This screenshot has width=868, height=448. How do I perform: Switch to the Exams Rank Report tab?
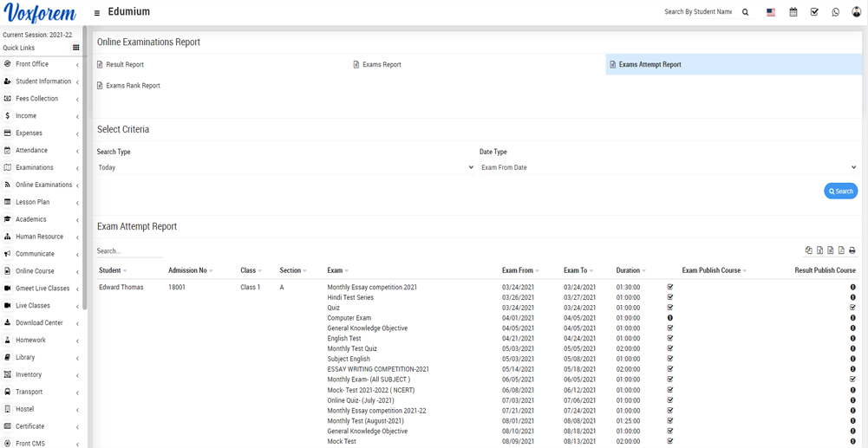pyautogui.click(x=133, y=86)
